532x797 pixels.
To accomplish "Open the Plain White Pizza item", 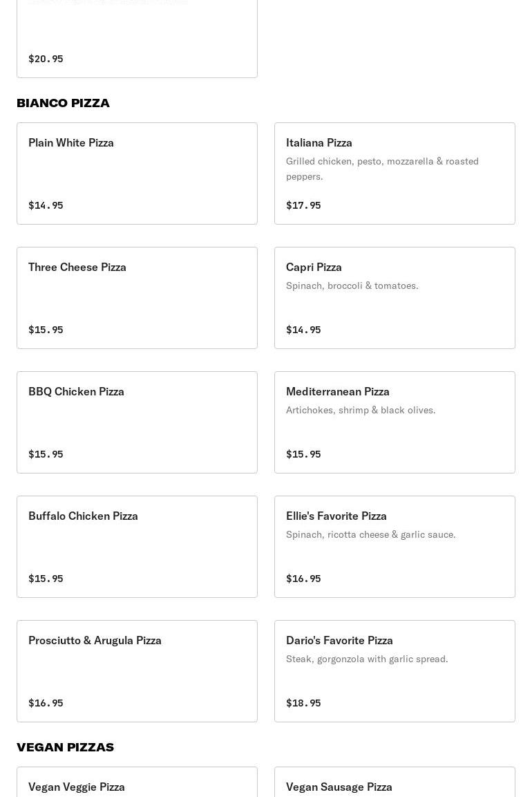I will tap(137, 173).
